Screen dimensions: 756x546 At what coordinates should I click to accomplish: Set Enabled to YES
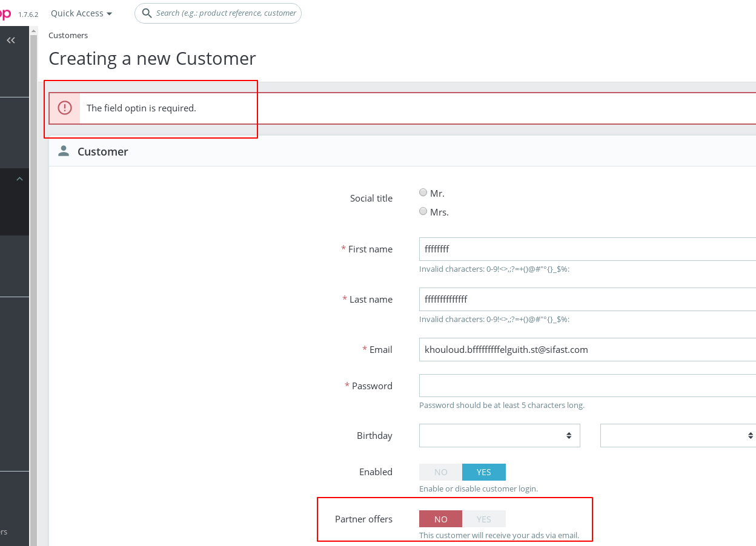coord(484,472)
